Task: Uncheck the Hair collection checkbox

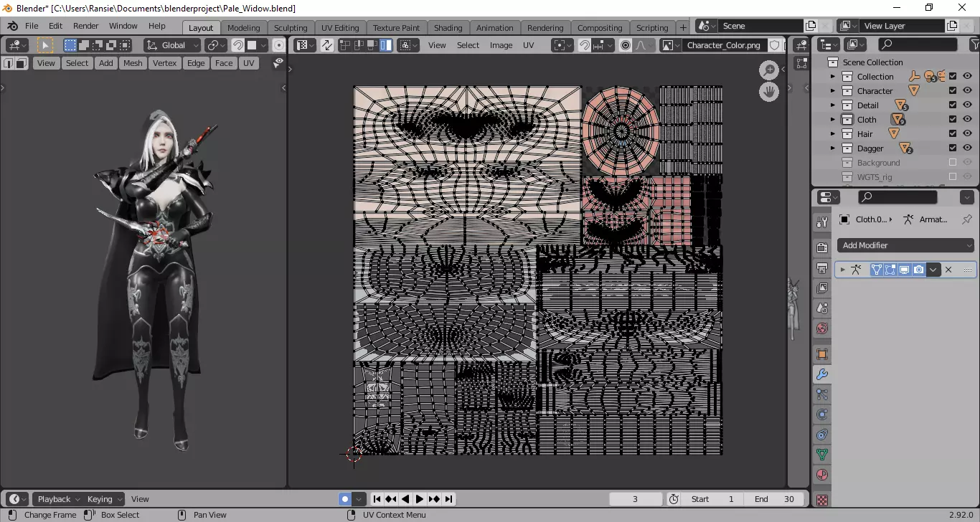Action: tap(953, 134)
